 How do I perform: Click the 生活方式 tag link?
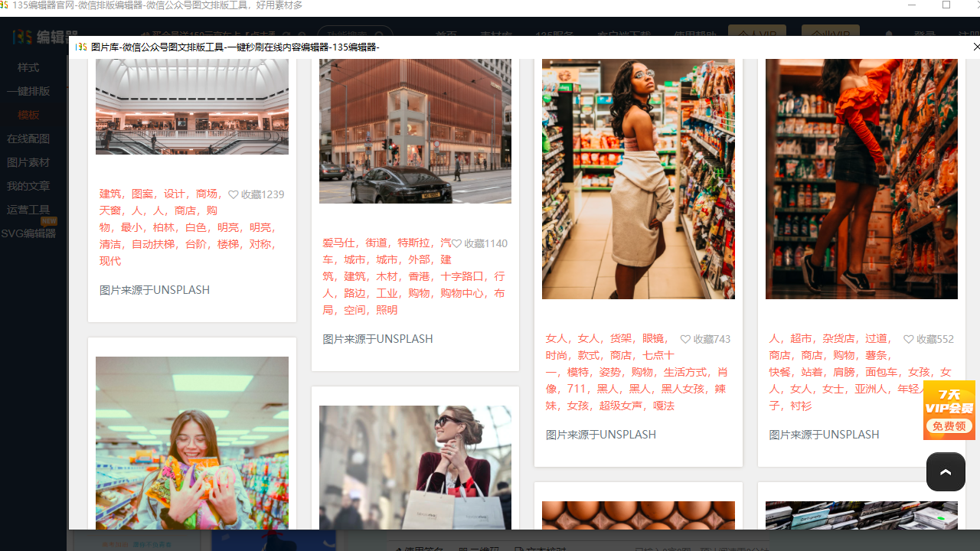coord(685,372)
